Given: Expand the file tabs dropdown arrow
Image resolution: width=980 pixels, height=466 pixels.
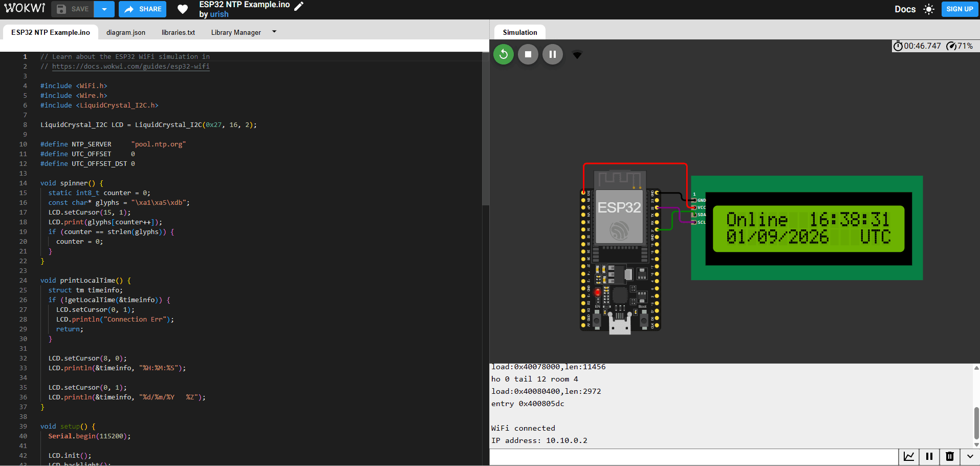Looking at the screenshot, I should coord(274,32).
